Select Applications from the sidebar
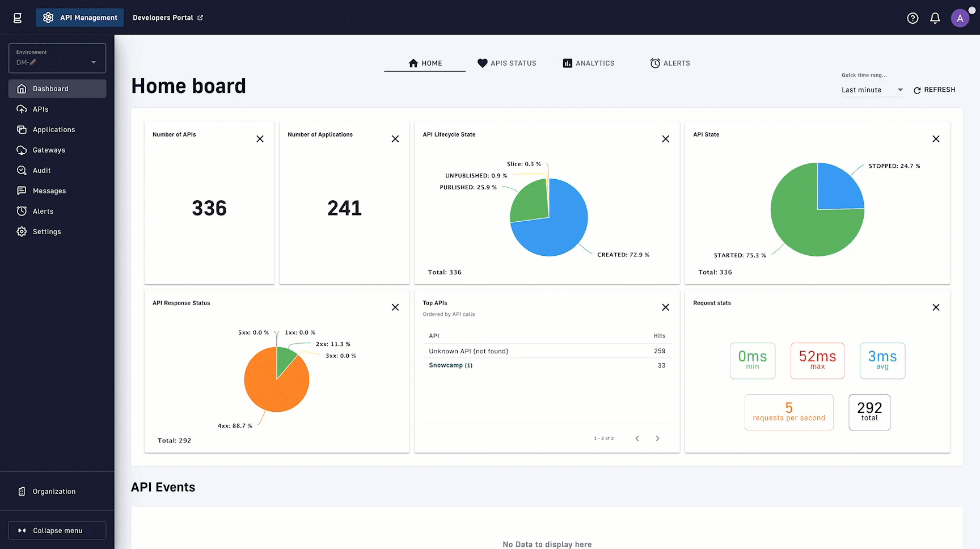This screenshot has height=549, width=980. [54, 129]
